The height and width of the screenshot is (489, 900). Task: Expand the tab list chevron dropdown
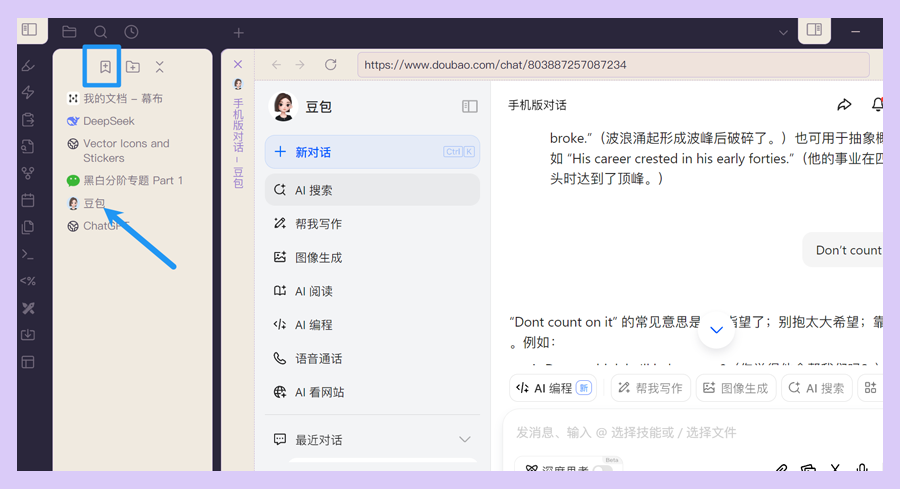(x=783, y=33)
